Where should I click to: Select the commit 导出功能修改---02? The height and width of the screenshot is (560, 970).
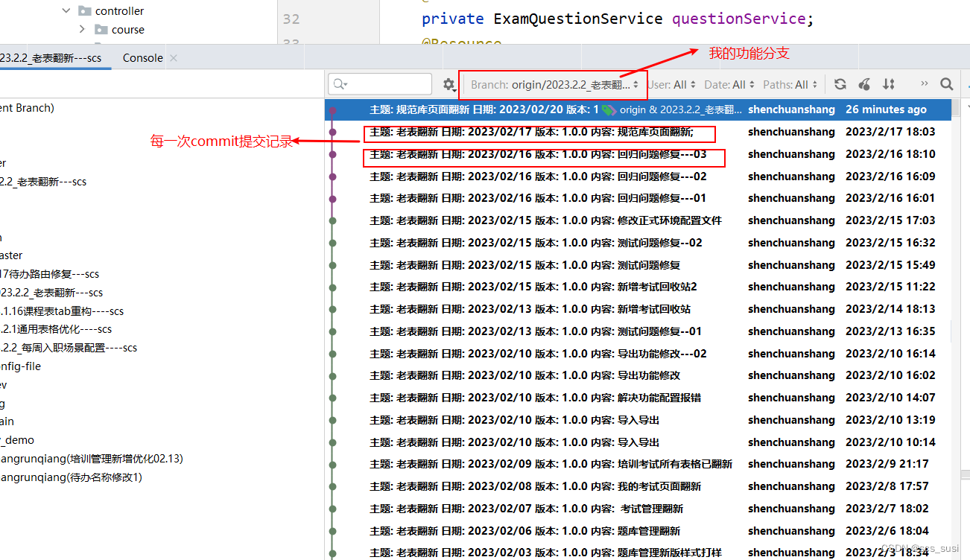[x=638, y=354]
